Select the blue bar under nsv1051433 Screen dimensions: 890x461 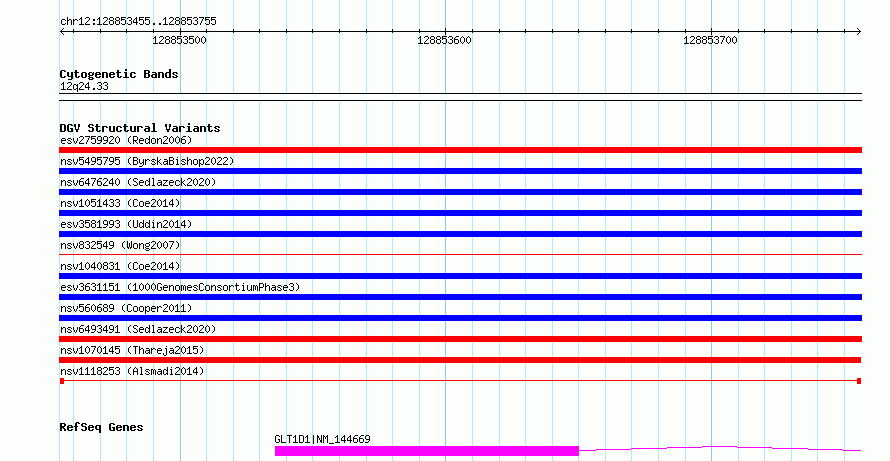pyautogui.click(x=460, y=213)
